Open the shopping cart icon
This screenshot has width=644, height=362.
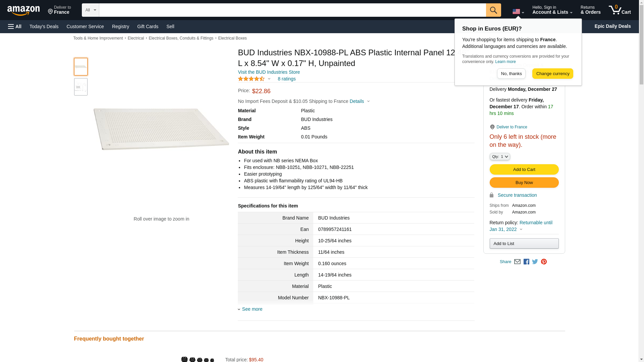[620, 10]
